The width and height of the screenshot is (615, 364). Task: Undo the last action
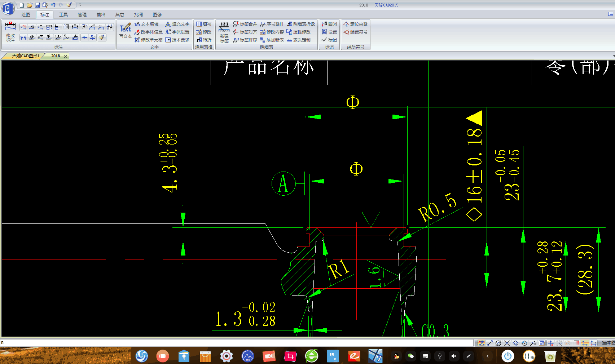(53, 5)
